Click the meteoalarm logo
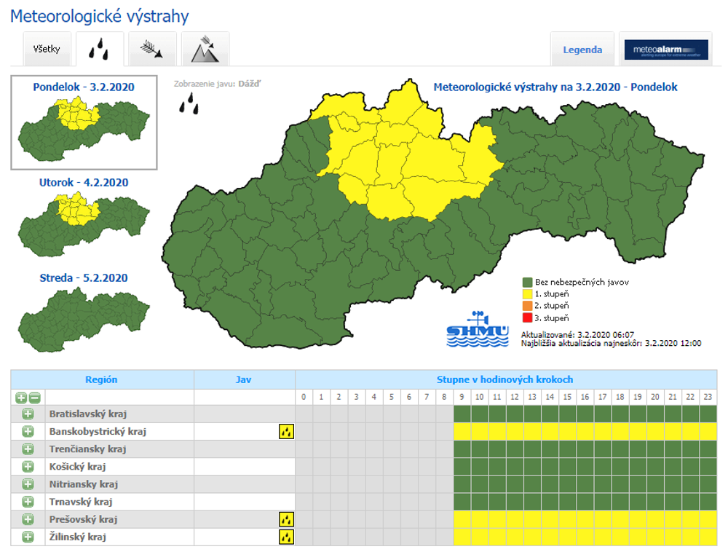Screen dimensions: 728x560 [x=665, y=50]
